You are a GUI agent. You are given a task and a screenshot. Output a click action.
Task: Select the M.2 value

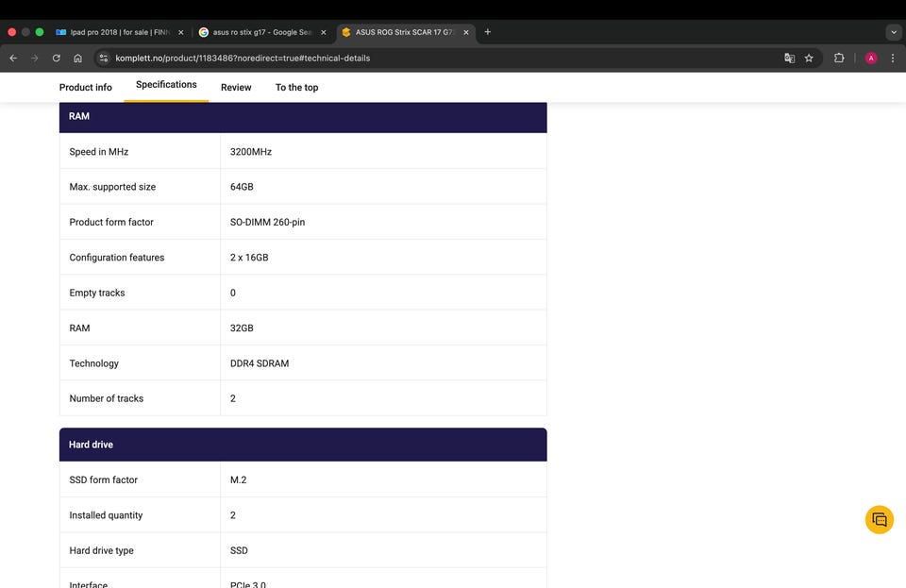point(238,479)
